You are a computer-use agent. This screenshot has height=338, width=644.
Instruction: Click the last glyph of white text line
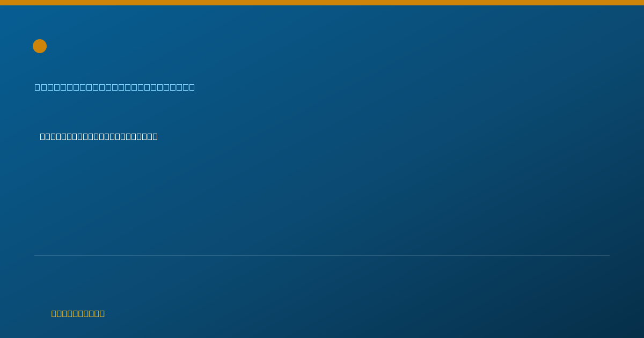(155, 136)
